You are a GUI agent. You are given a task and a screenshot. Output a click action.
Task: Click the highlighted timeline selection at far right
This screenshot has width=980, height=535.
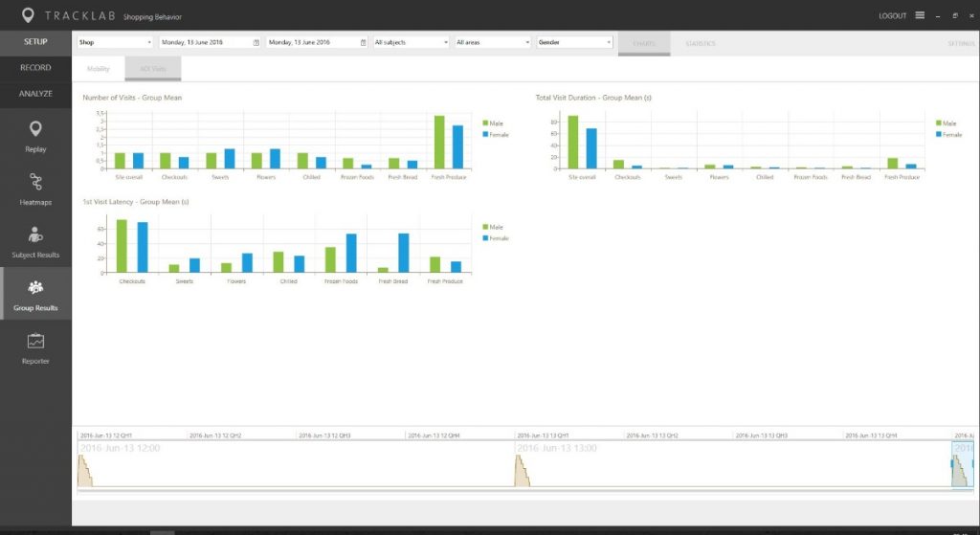(x=963, y=464)
